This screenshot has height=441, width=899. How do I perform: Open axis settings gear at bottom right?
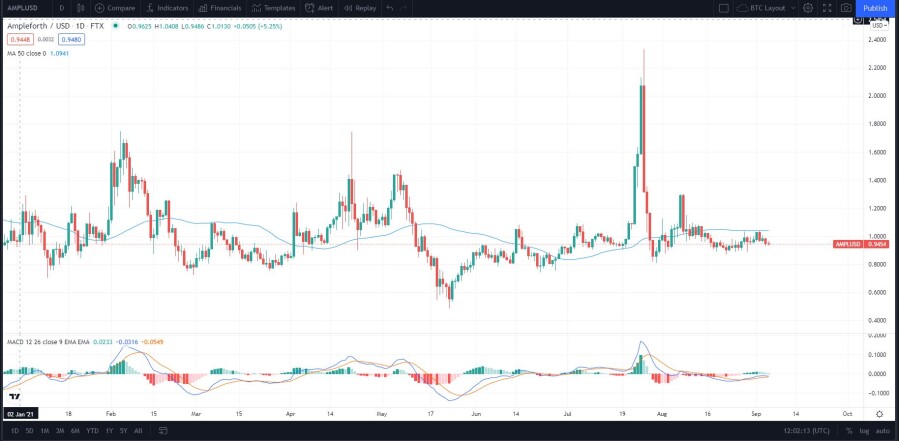pos(880,413)
